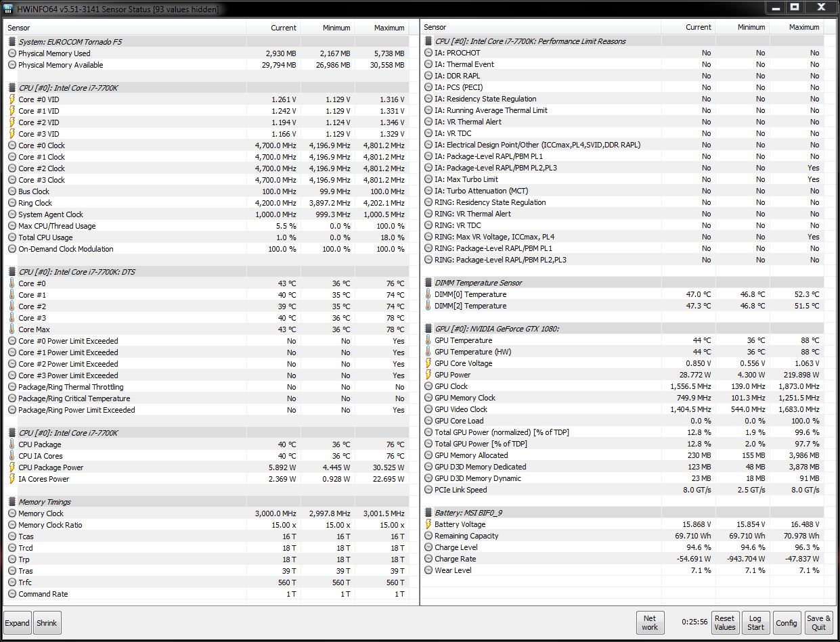Viewport: 840px width, 642px height.
Task: Click the GPU Clock sensor icon
Action: 428,386
